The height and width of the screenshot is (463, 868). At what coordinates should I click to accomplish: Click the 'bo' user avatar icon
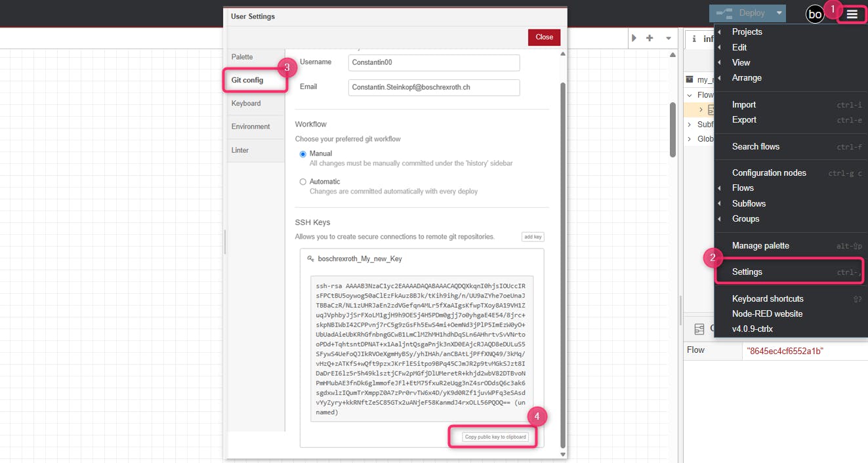(814, 14)
